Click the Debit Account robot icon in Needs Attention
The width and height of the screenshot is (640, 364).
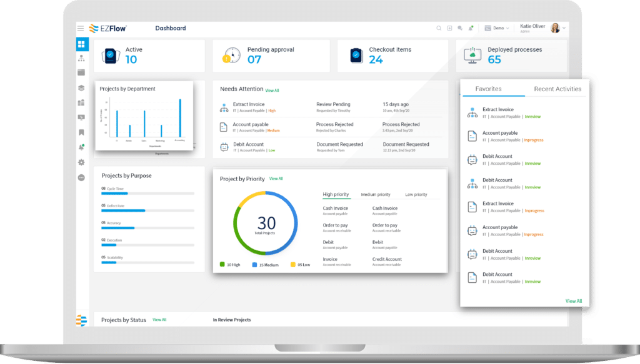[x=224, y=147]
